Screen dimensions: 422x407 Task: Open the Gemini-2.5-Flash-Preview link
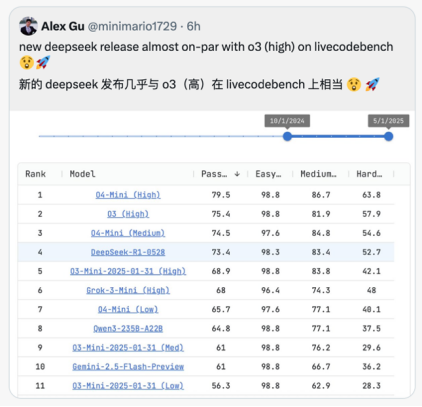pos(128,367)
